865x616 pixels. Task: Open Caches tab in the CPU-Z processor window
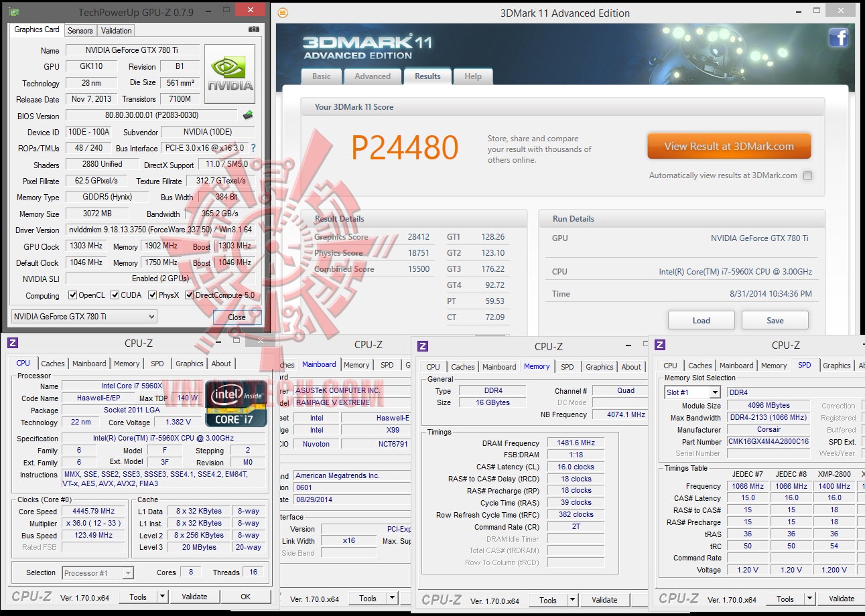pos(53,364)
